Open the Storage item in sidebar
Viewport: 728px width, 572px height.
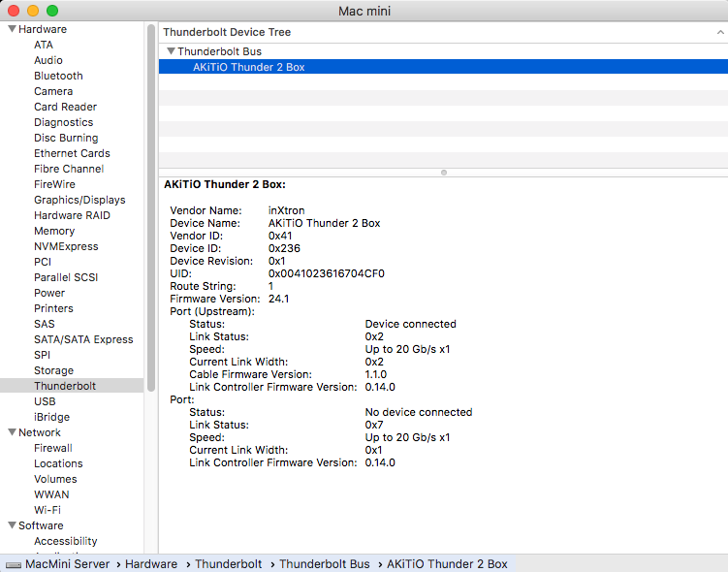(53, 370)
